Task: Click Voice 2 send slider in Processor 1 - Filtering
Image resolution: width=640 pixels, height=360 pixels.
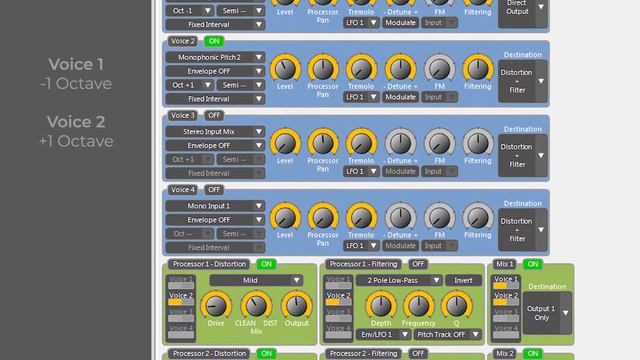Action: pyautogui.click(x=338, y=302)
